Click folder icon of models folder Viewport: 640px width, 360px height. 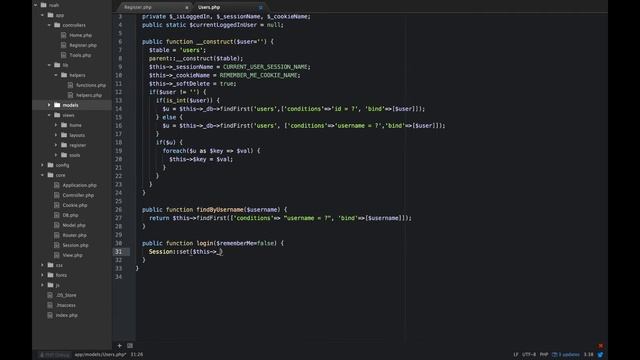click(57, 105)
